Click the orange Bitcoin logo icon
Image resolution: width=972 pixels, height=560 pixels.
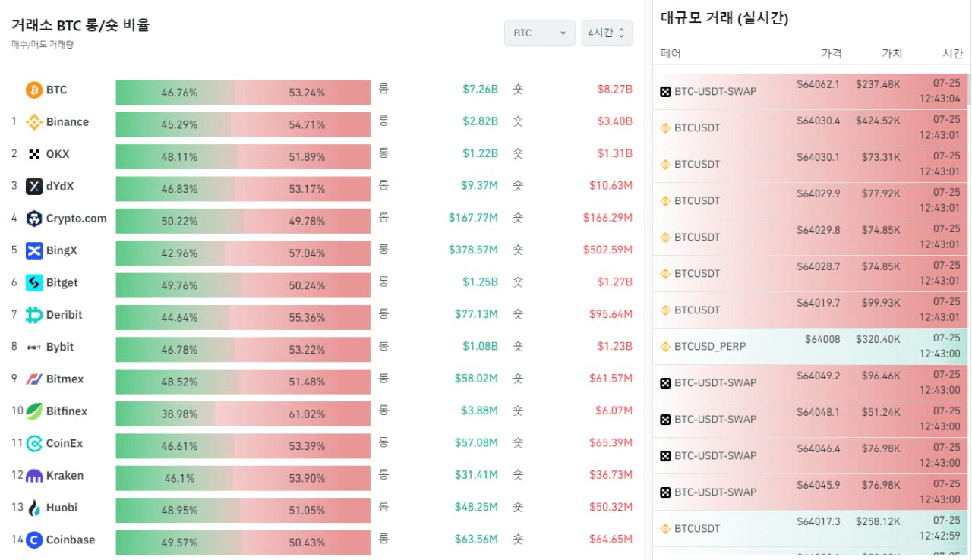pos(34,90)
